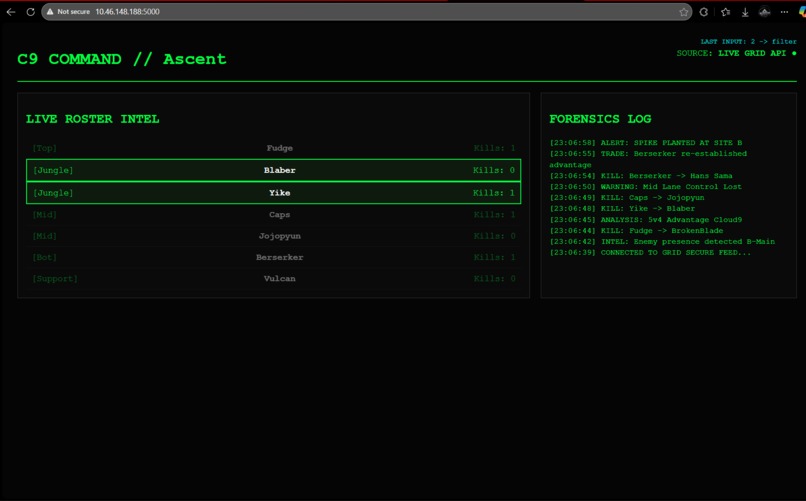Screen dimensions: 806x501
Task: Click the KILL: Caps -> Jojopyun entry
Action: (x=627, y=197)
